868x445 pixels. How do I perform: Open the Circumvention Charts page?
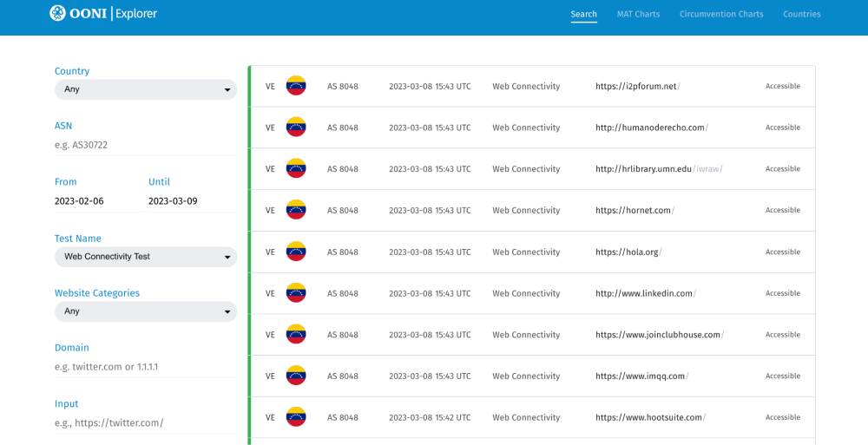pos(721,14)
